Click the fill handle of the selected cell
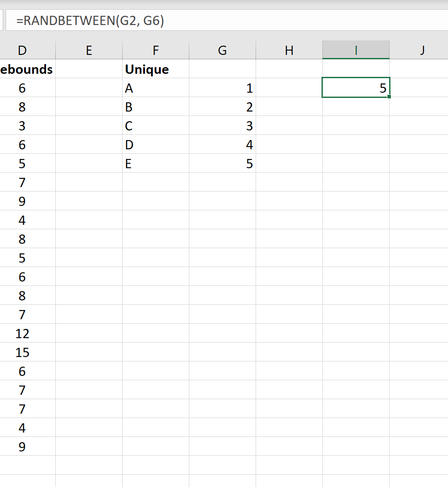 pos(389,97)
